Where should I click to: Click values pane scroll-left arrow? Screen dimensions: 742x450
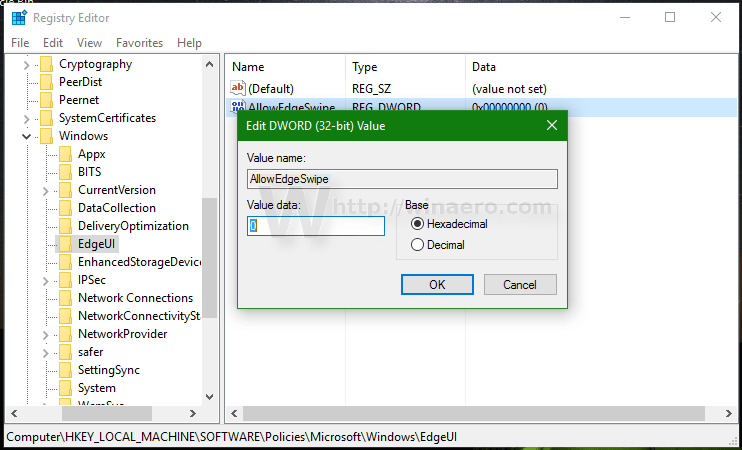tap(234, 413)
